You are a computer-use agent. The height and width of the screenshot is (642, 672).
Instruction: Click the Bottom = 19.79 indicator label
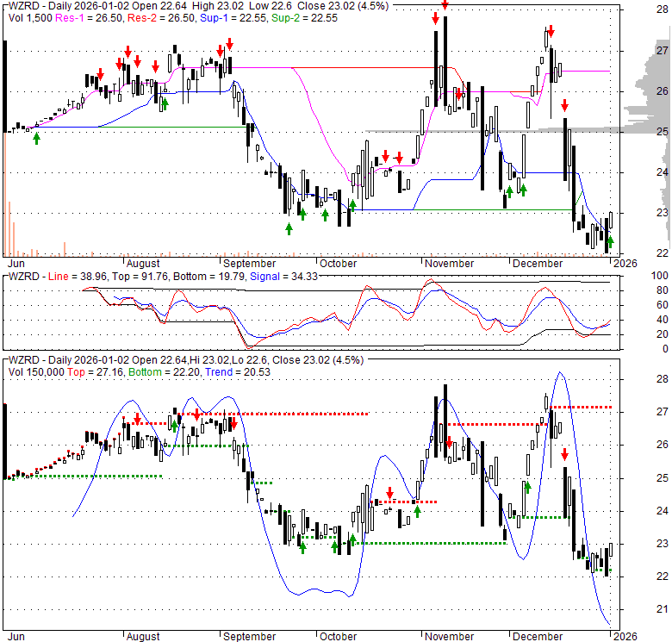[x=208, y=277]
